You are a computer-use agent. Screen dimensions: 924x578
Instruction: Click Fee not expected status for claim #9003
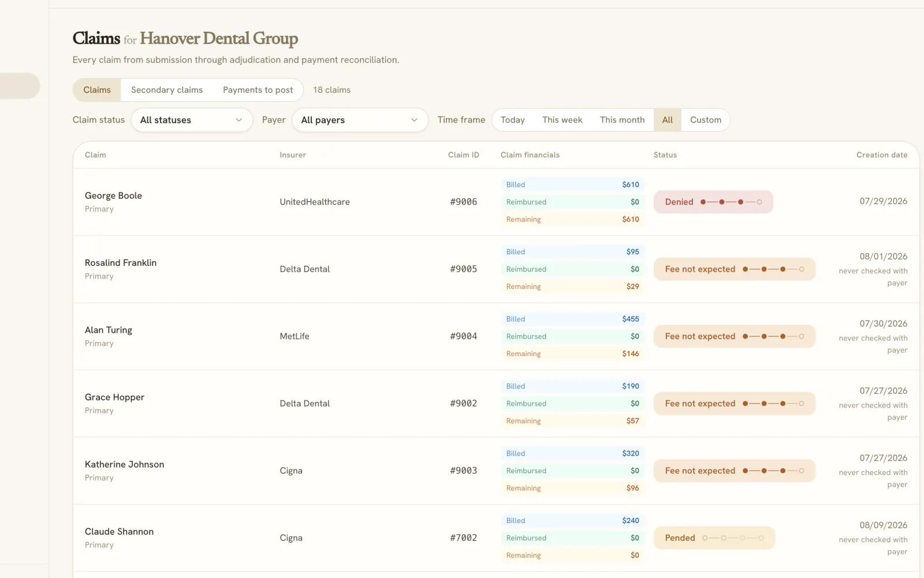[x=735, y=470]
